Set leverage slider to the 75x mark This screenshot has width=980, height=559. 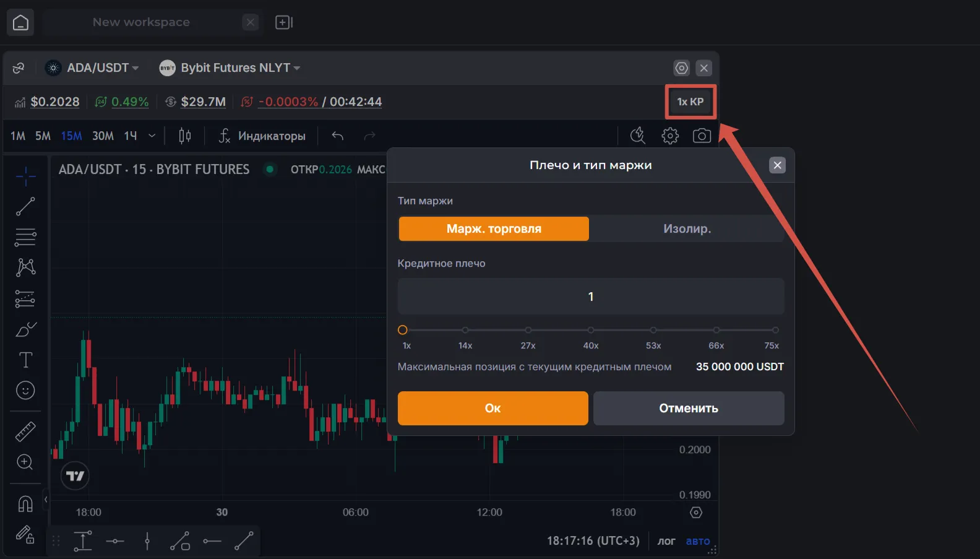coord(775,330)
